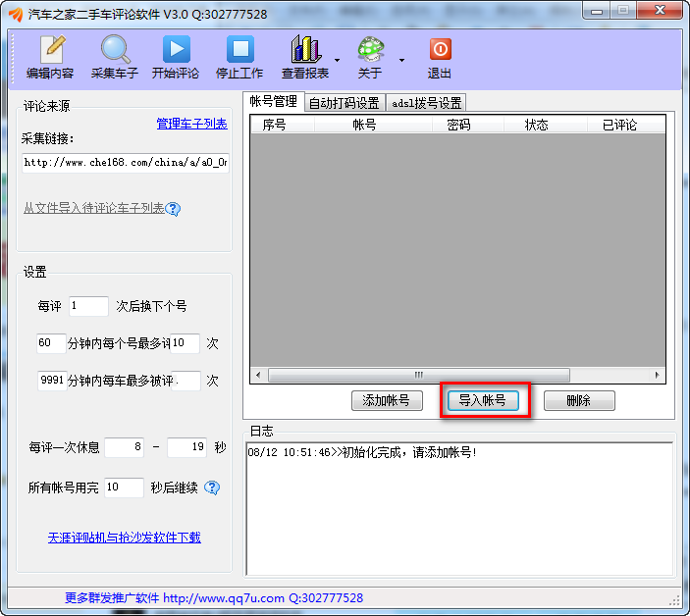Click the input showing 10 before 次
This screenshot has height=616, width=690.
[185, 343]
